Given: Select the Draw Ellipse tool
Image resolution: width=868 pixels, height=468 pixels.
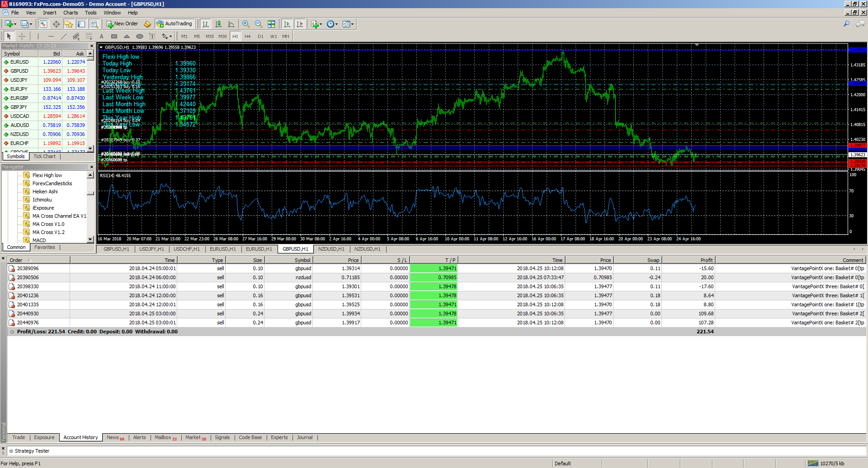Looking at the screenshot, I should click(x=139, y=36).
